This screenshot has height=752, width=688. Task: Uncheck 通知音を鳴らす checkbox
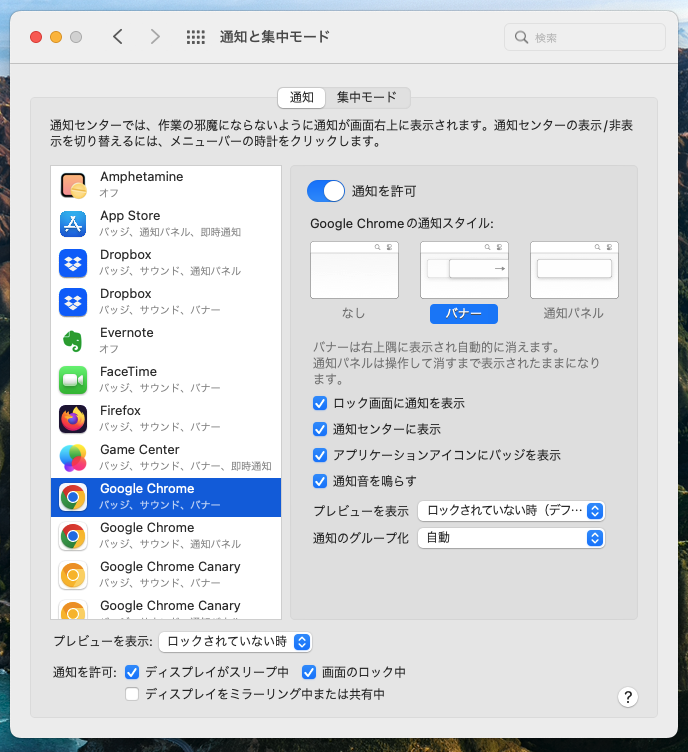point(320,481)
